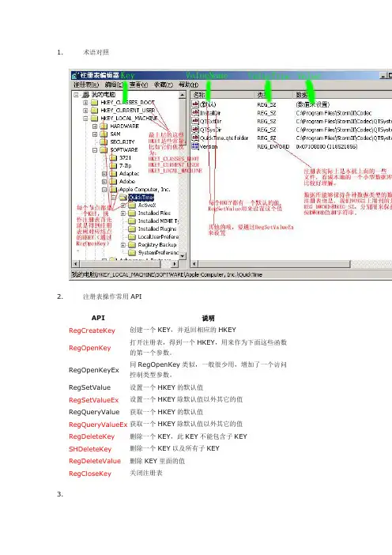This screenshot has width=392, height=555.
Task: Click the string icon beside (默认) value
Action: [x=195, y=104]
